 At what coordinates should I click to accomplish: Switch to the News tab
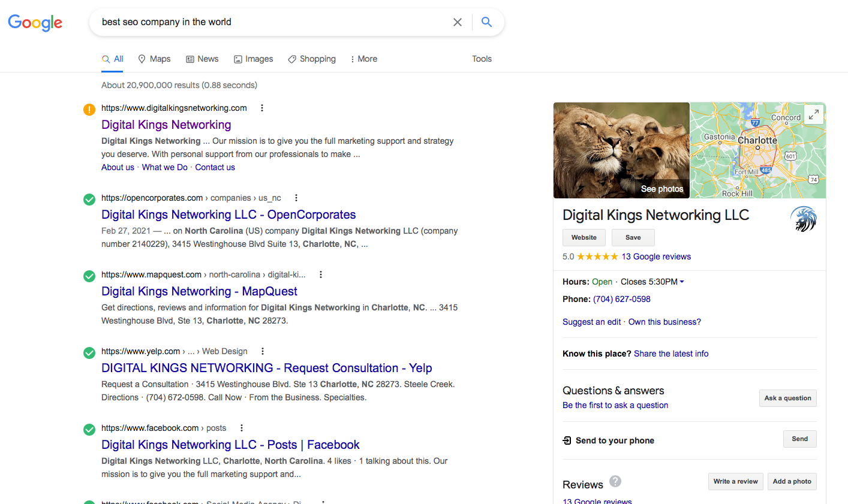(x=202, y=59)
